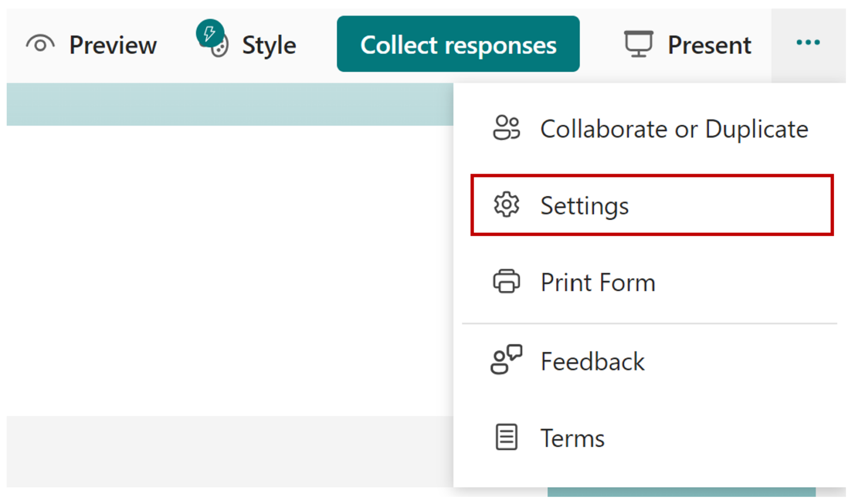
Task: Click the teal banner strip below the toolbar
Action: 223,104
